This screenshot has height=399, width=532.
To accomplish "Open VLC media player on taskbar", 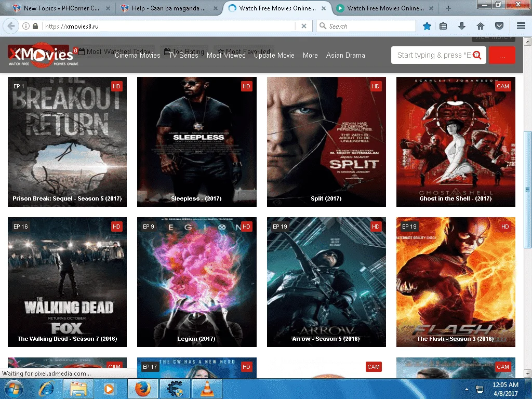I will (207, 389).
